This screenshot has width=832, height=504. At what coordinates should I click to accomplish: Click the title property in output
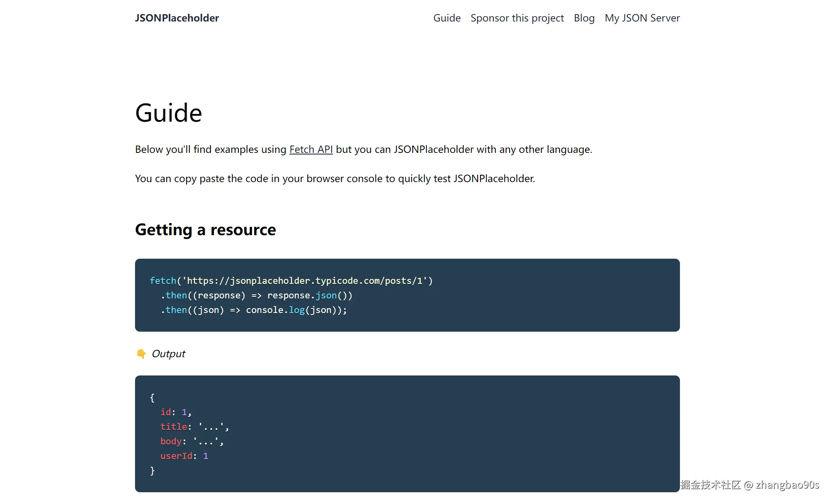pyautogui.click(x=174, y=427)
